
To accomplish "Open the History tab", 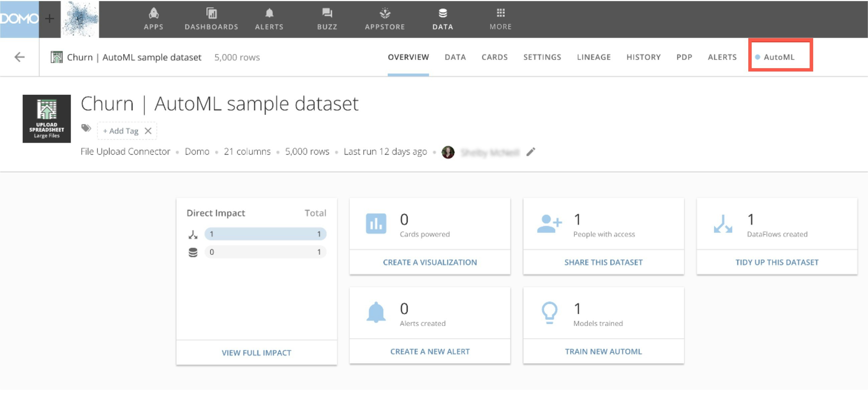I will tap(644, 57).
